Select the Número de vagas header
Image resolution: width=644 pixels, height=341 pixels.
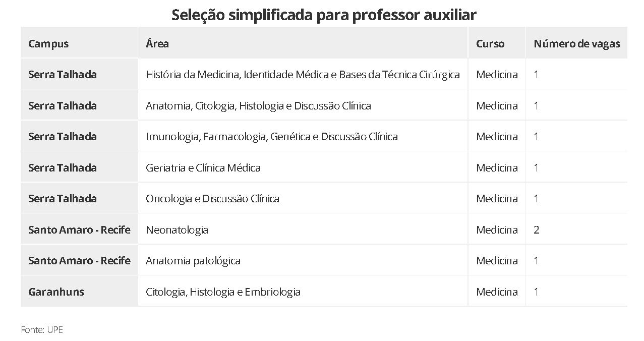click(x=576, y=44)
